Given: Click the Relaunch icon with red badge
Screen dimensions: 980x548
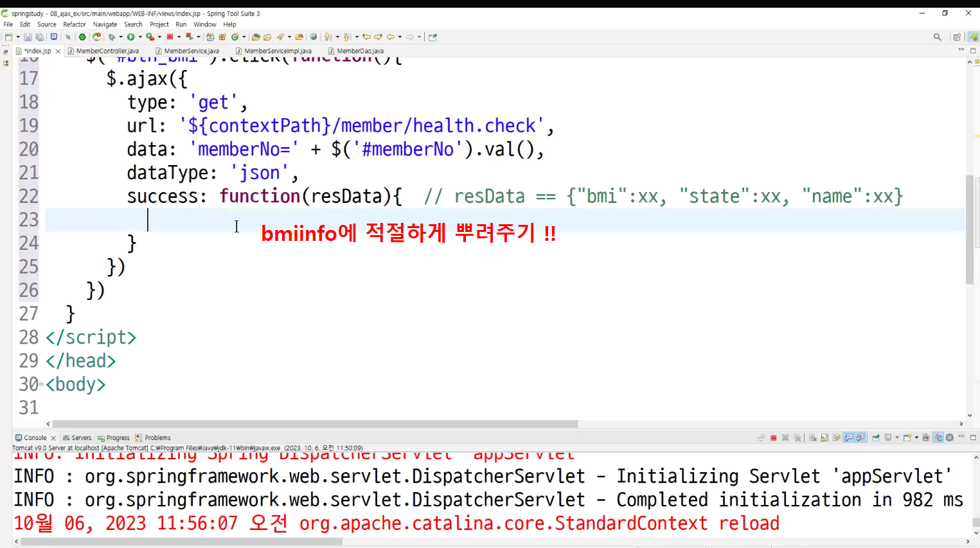Looking at the screenshot, I should (97, 37).
